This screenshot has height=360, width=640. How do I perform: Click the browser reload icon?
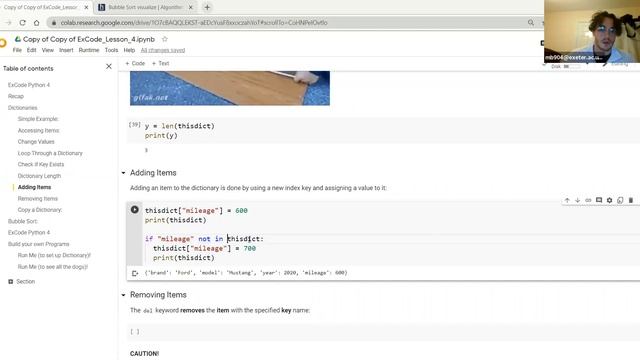pyautogui.click(x=22, y=23)
